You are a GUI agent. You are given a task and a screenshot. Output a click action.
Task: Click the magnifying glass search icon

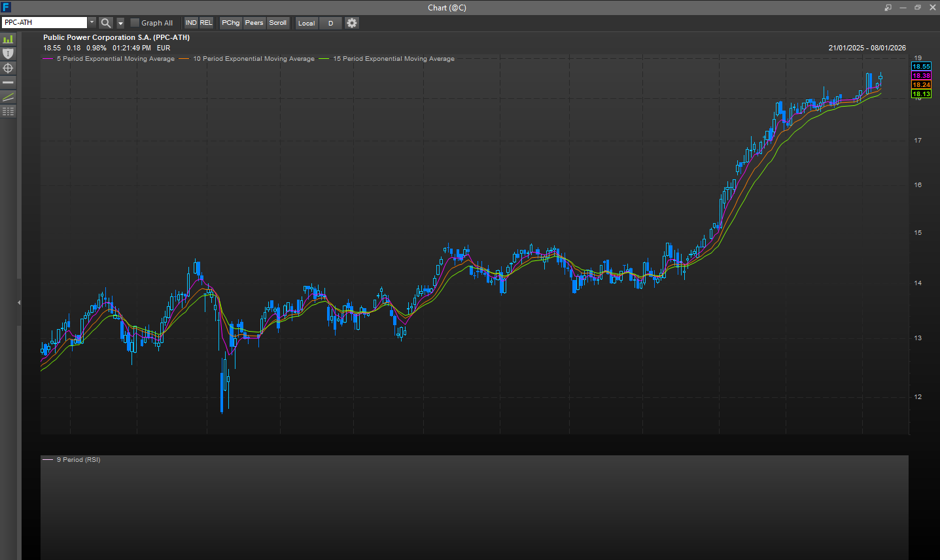106,23
